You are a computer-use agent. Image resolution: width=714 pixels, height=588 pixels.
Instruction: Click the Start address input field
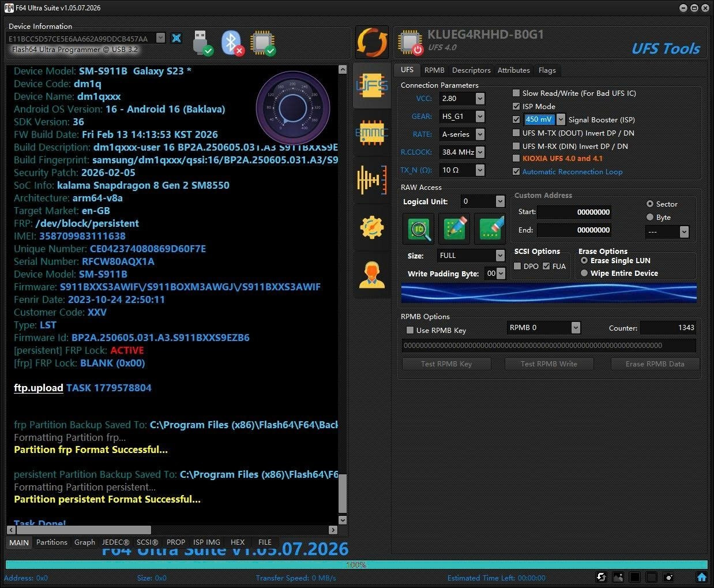click(x=574, y=212)
